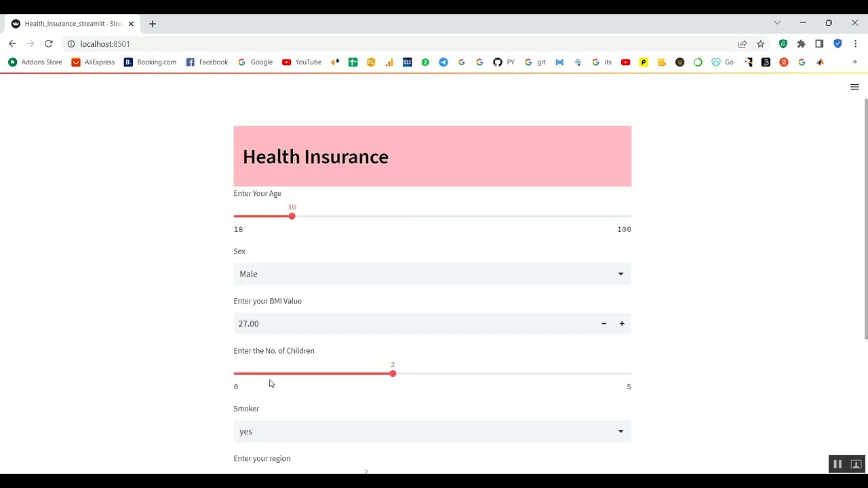Open the yellow P bookmark icon
This screenshot has height=488, width=868.
pos(644,62)
